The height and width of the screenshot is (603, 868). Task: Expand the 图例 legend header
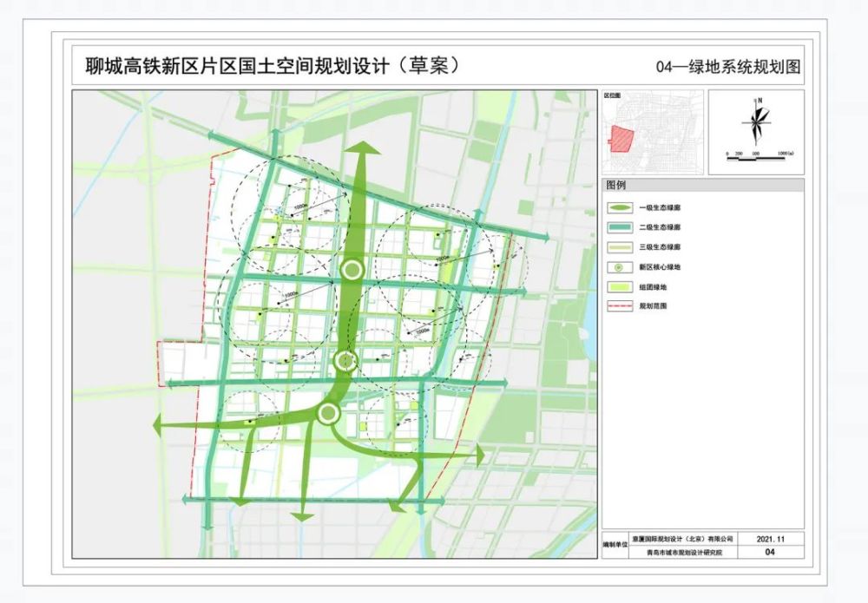click(x=617, y=183)
